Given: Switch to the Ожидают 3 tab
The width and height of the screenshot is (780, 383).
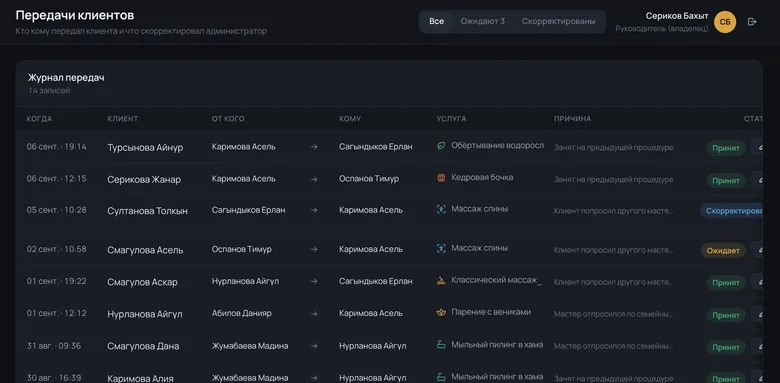Looking at the screenshot, I should 483,21.
